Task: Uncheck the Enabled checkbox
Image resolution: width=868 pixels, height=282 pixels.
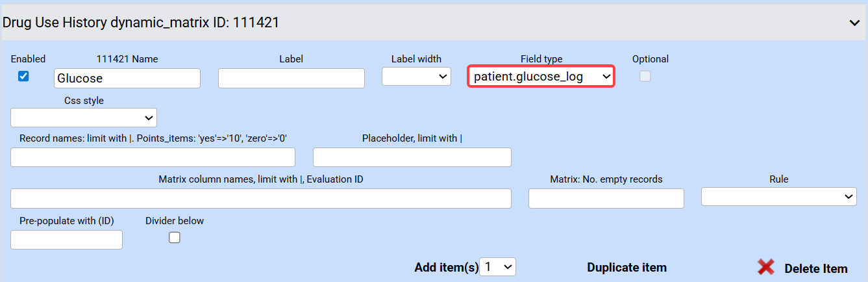Action: click(x=23, y=76)
